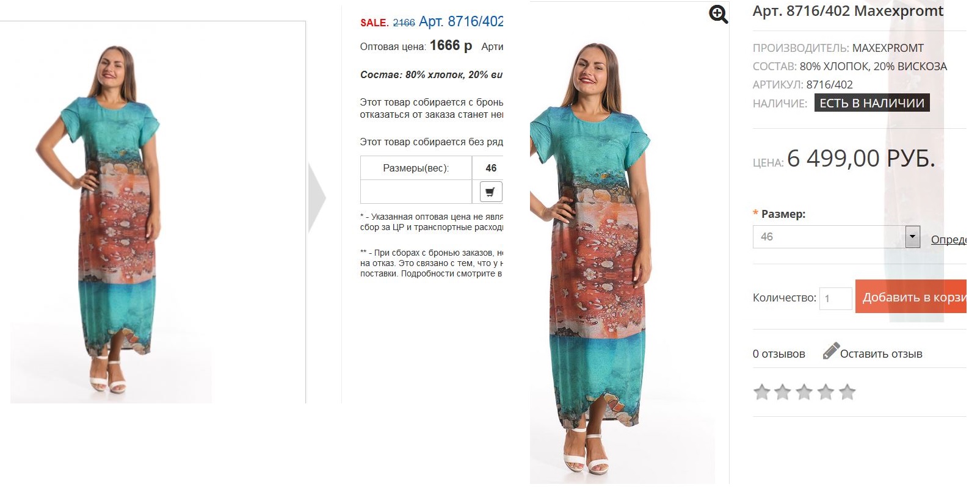This screenshot has height=487, width=980.
Task: Click the Добавить в корзину button
Action: coord(911,297)
